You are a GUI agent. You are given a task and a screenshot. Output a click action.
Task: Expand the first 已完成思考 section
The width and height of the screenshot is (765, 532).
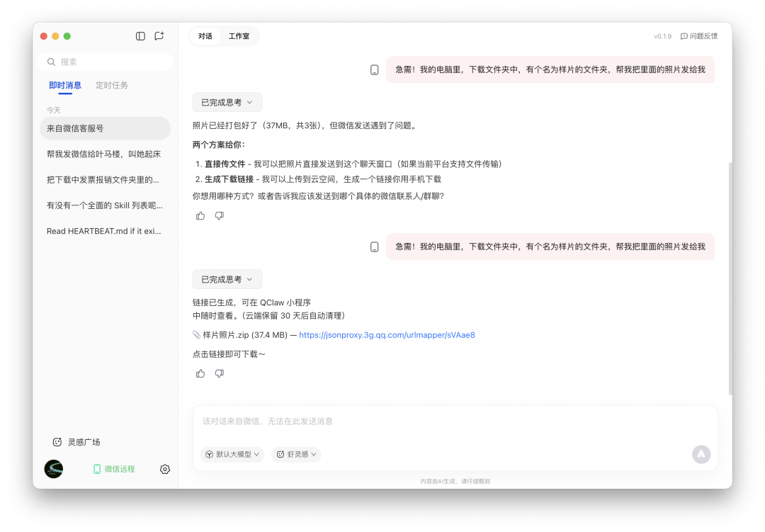[x=227, y=102]
